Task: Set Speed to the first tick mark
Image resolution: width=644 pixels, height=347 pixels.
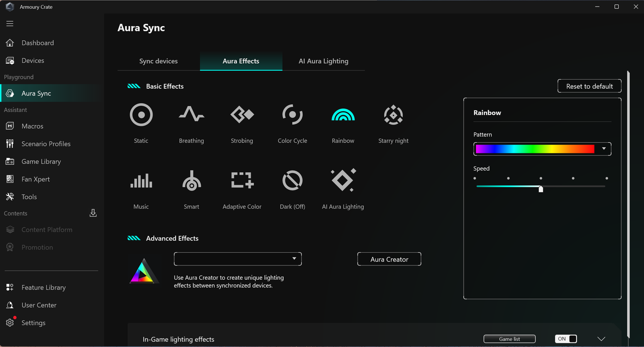Action: [x=475, y=178]
